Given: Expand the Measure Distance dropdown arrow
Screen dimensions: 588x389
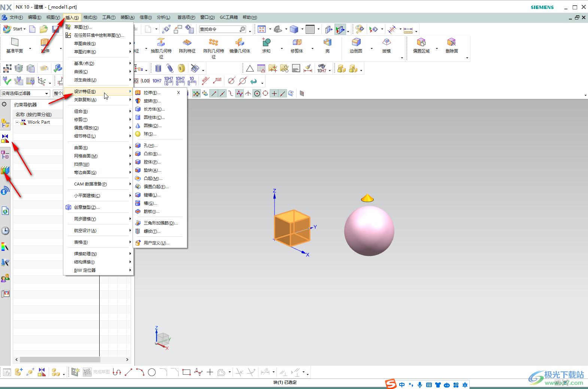Looking at the screenshot, I should 416,31.
